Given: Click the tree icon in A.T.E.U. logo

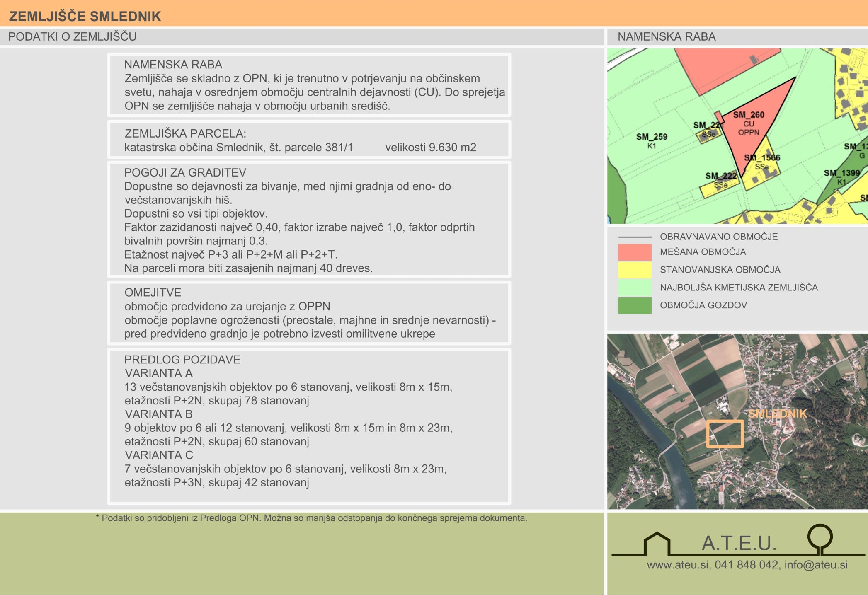Looking at the screenshot, I should click(x=820, y=539).
